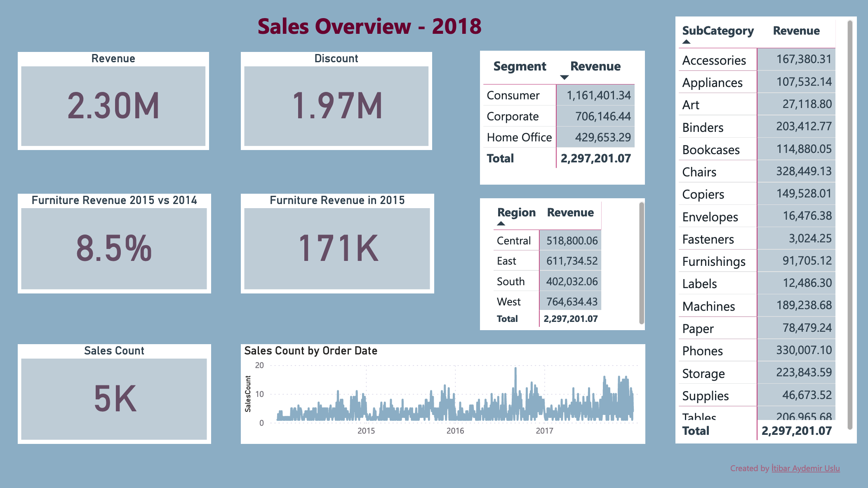Click the 1.97M Discount card
The width and height of the screenshot is (868, 488).
pos(336,106)
